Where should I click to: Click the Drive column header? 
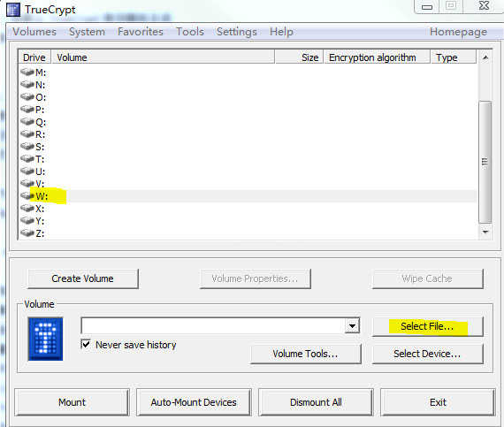point(34,57)
